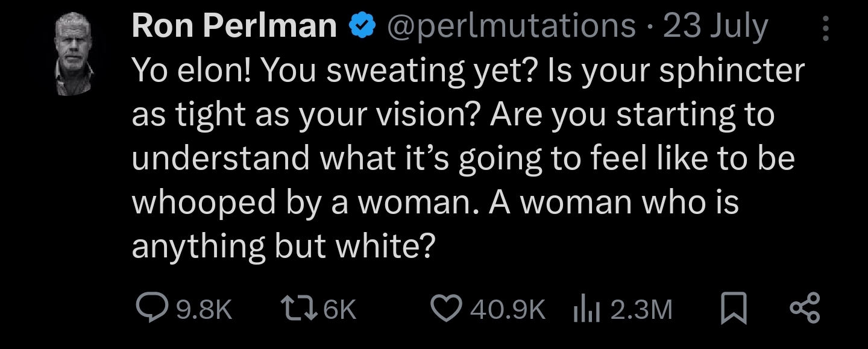
Task: Open view analytics bar chart icon
Action: (x=583, y=309)
